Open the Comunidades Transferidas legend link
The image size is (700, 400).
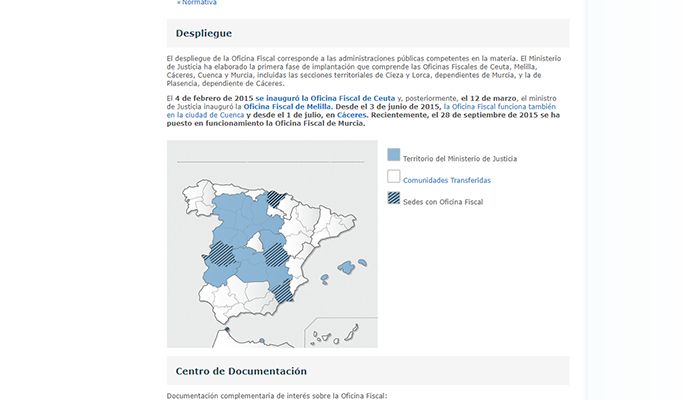tap(446, 180)
